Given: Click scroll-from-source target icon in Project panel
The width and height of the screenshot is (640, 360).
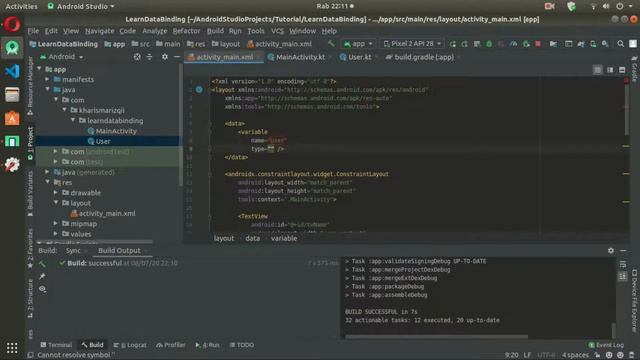Looking at the screenshot, I should pos(137,57).
